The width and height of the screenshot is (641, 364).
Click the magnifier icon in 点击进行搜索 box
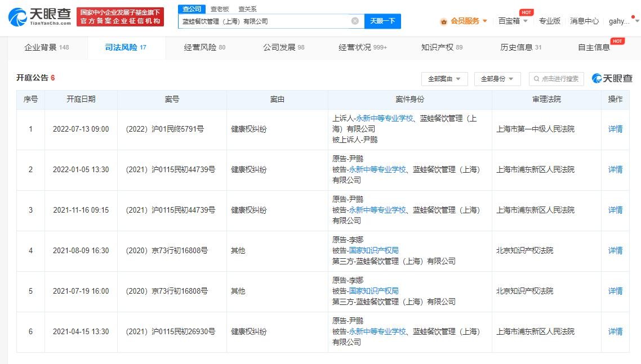[536, 79]
